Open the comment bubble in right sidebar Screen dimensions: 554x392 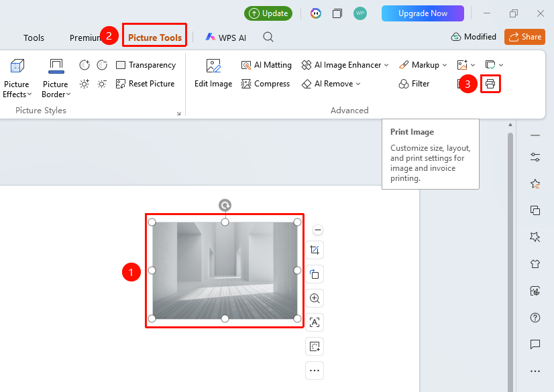(535, 344)
